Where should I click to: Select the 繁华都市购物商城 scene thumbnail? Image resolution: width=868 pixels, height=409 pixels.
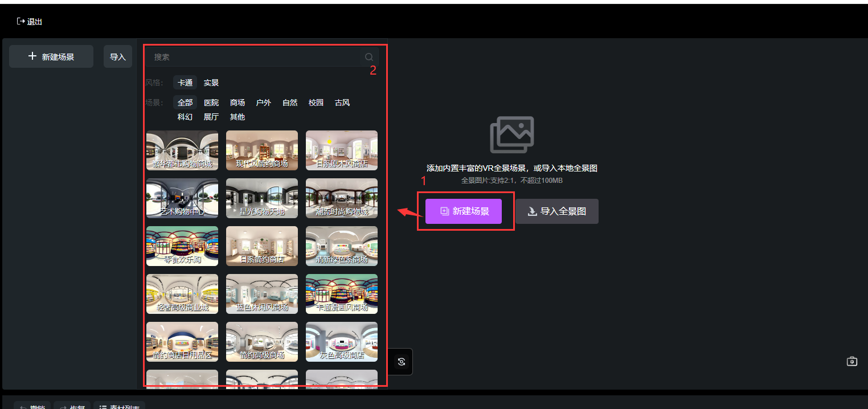point(182,150)
